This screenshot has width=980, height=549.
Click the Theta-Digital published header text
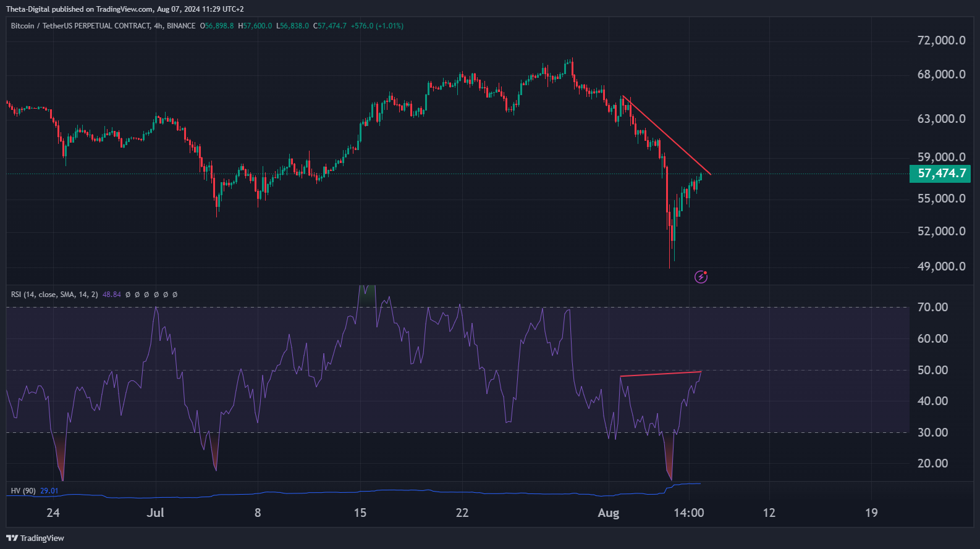click(x=125, y=9)
